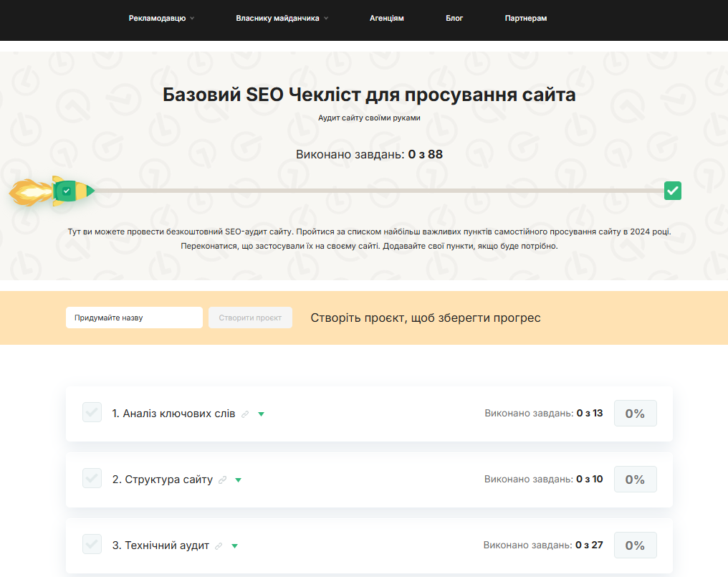Check the Структура сайту section checkbox
Image resolution: width=728 pixels, height=577 pixels.
click(92, 479)
